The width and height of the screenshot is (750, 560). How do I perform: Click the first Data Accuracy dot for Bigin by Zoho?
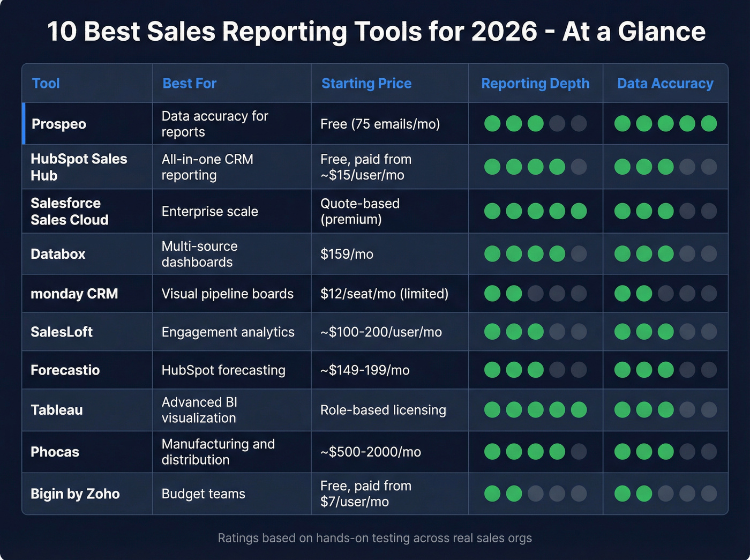coord(622,494)
